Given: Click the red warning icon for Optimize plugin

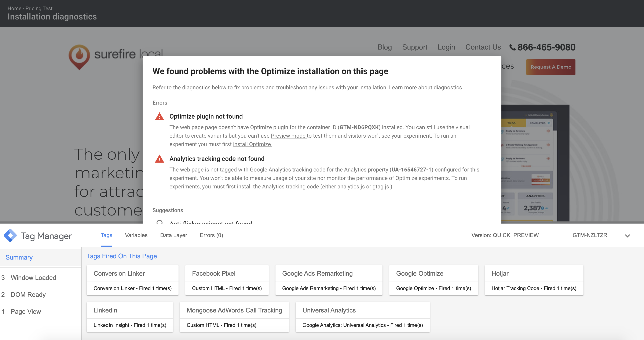Looking at the screenshot, I should pyautogui.click(x=160, y=117).
